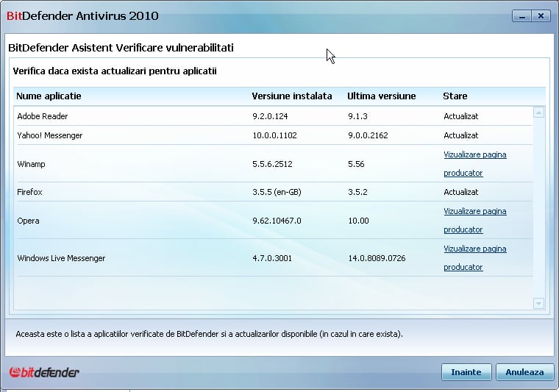Screen dimensions: 559x392
Task: Select the Yahoo! Messenger row
Action: pyautogui.click(x=274, y=135)
